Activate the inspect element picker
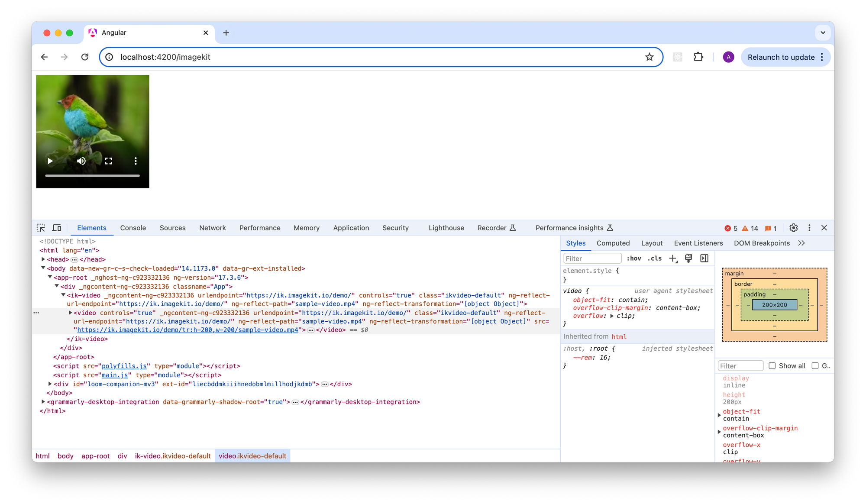The image size is (866, 504). [41, 228]
